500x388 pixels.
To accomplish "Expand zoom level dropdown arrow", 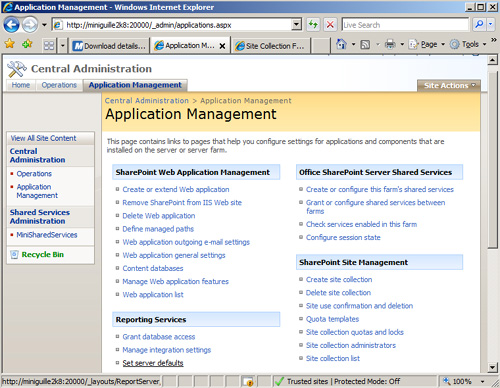I will [x=482, y=381].
